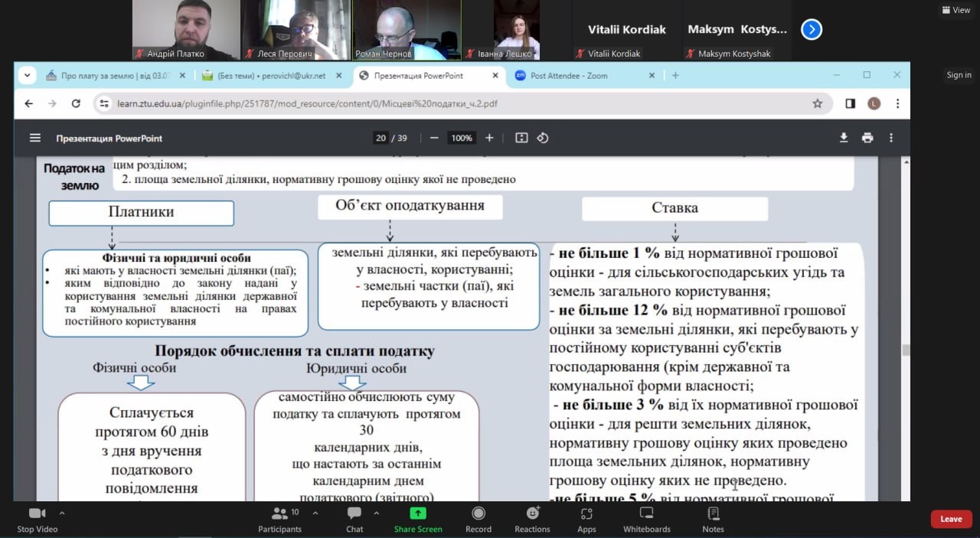Open the Zoom Apps panel
This screenshot has height=538, width=980.
[586, 518]
